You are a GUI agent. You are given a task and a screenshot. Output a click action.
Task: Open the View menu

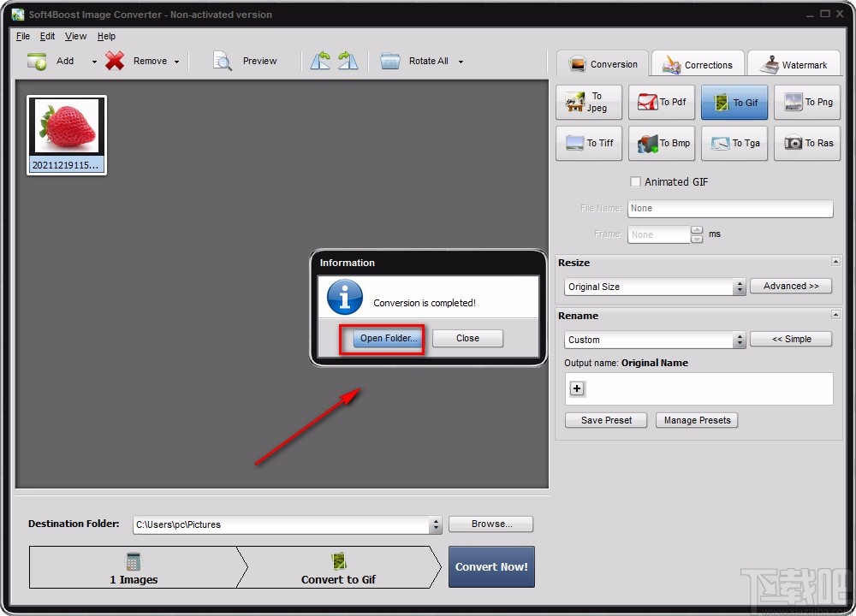(x=75, y=36)
